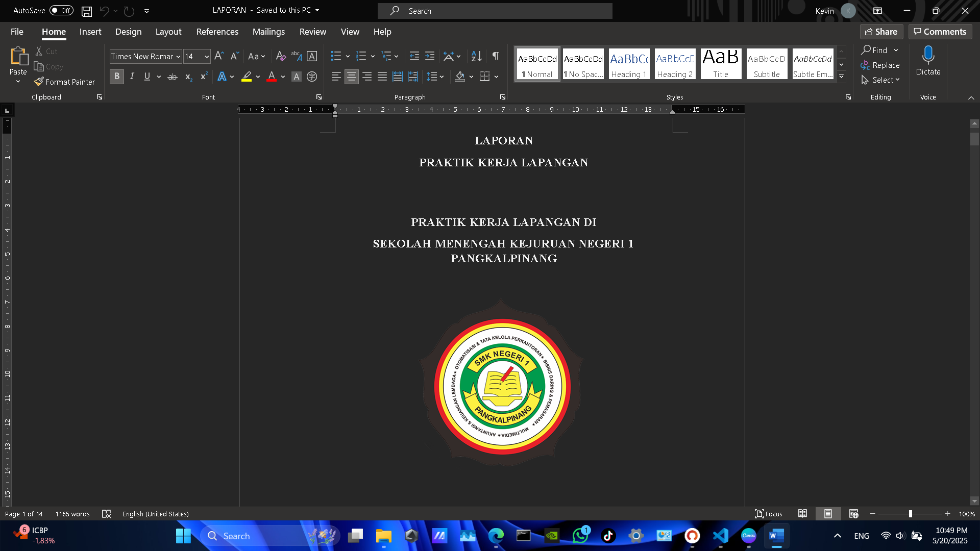Viewport: 980px width, 551px height.
Task: Click the Enclose Characters icon
Action: pyautogui.click(x=312, y=77)
